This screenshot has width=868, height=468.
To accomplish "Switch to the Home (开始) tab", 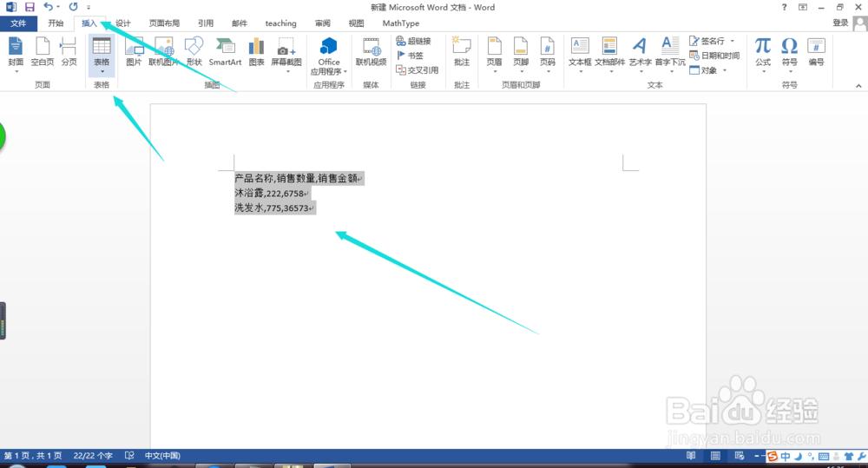I will (56, 23).
